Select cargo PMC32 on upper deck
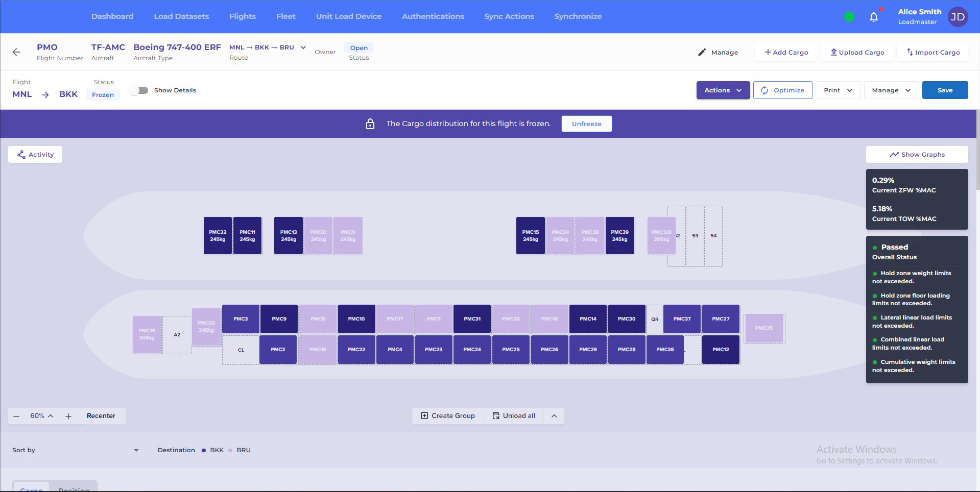The width and height of the screenshot is (980, 492). [218, 236]
